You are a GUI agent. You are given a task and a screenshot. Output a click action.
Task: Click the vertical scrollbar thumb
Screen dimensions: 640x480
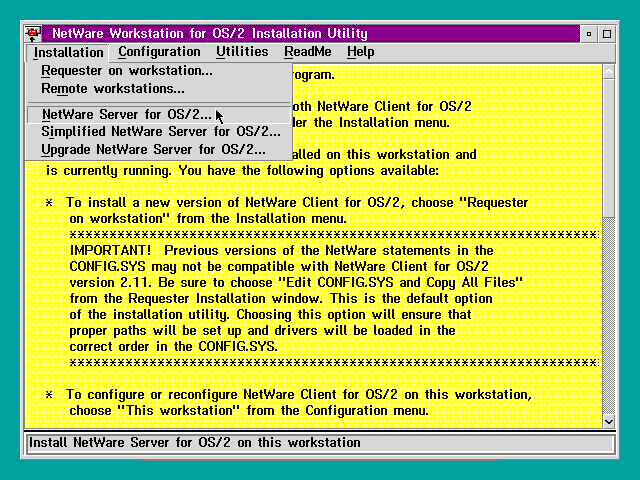pos(609,149)
